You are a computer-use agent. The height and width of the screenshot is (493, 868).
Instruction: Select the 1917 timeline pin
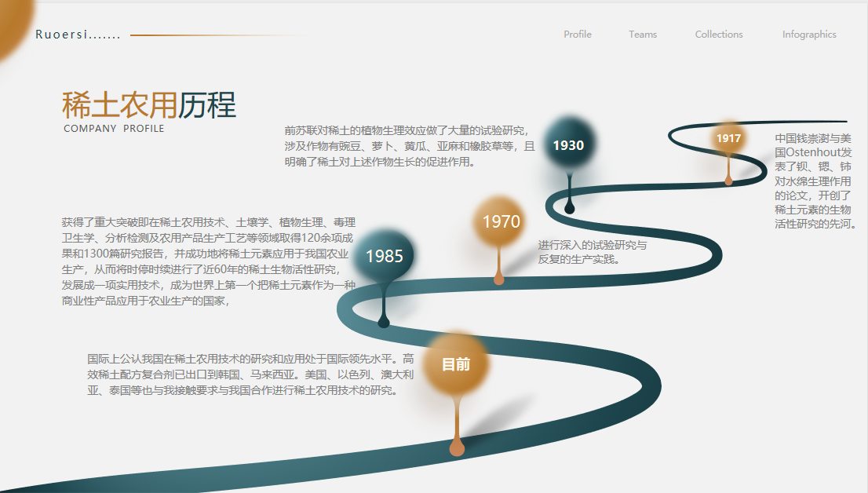[x=728, y=139]
